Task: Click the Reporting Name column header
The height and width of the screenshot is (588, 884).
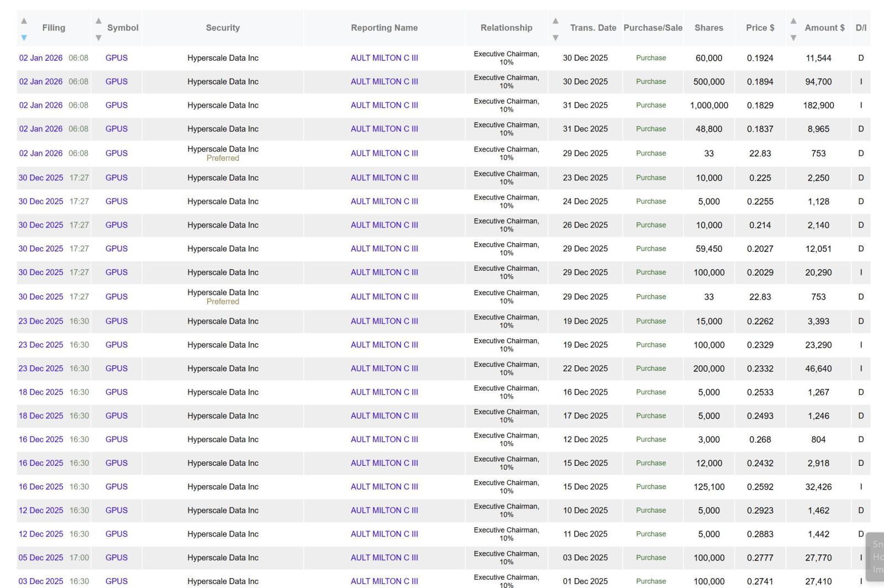Action: pyautogui.click(x=384, y=28)
